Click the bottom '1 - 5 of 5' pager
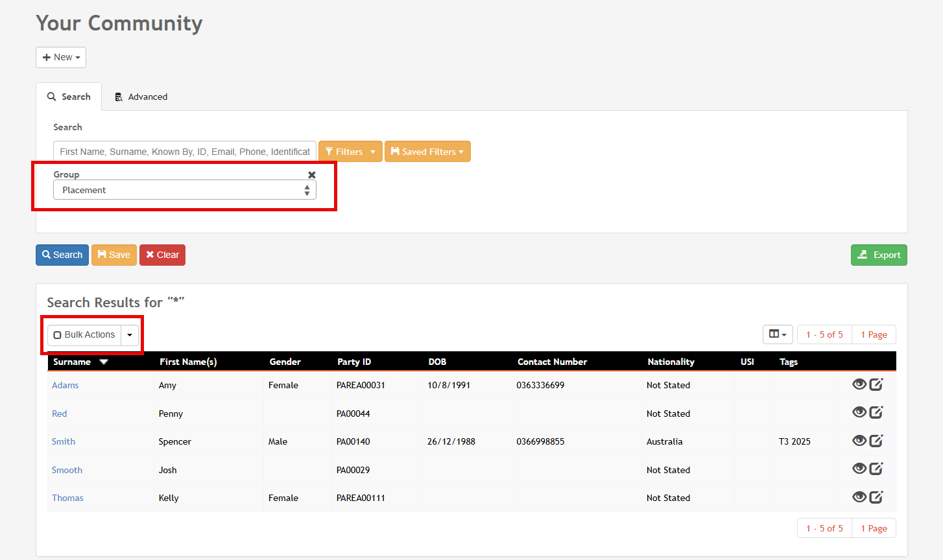943x560 pixels. [824, 528]
